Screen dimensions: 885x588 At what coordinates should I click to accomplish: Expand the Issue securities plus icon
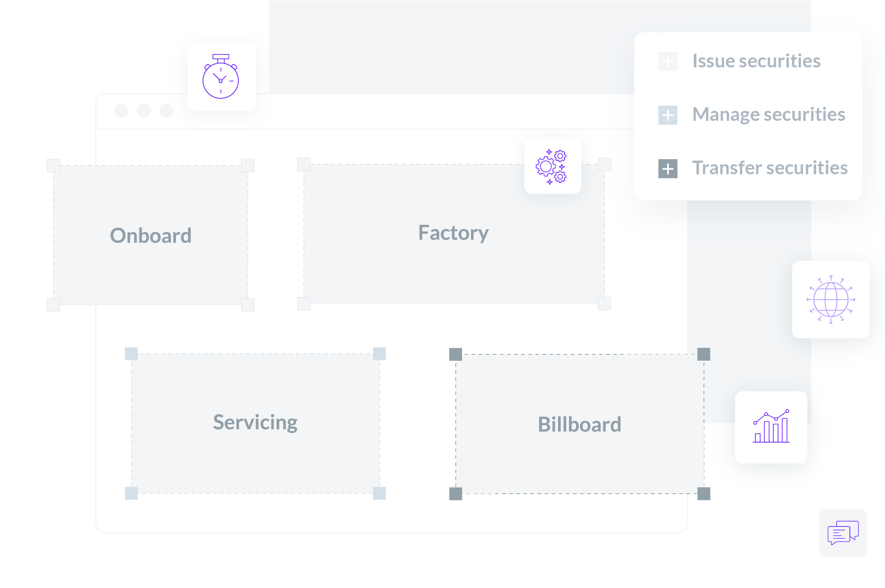pos(667,62)
